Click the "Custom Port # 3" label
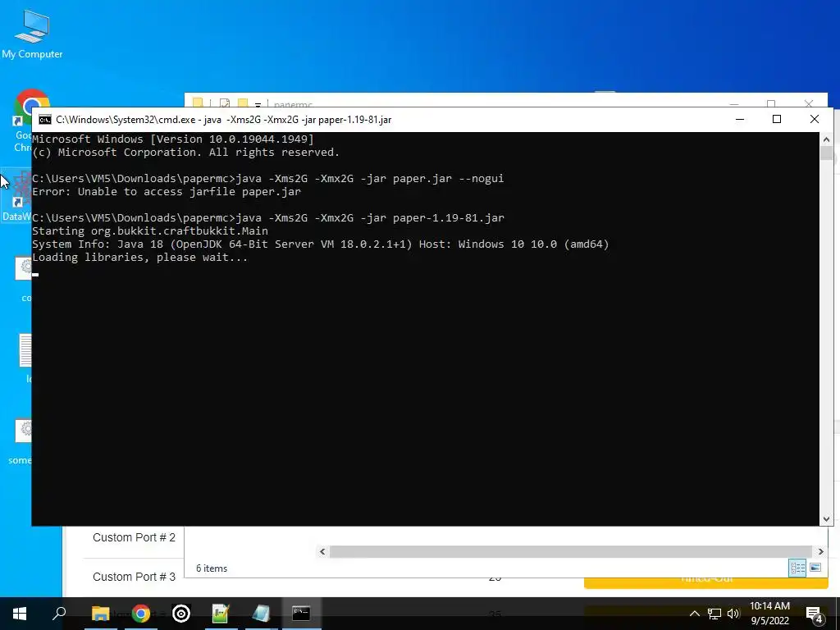Screen dimensions: 840x630 point(134,577)
